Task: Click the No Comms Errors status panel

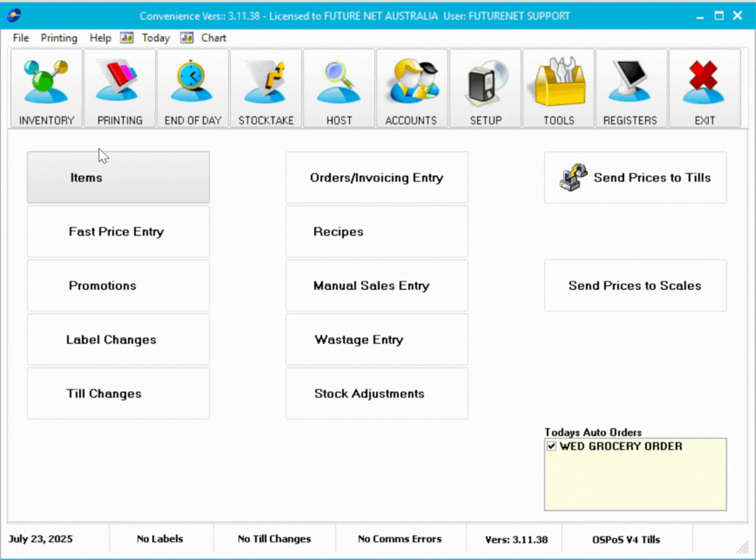Action: point(399,539)
